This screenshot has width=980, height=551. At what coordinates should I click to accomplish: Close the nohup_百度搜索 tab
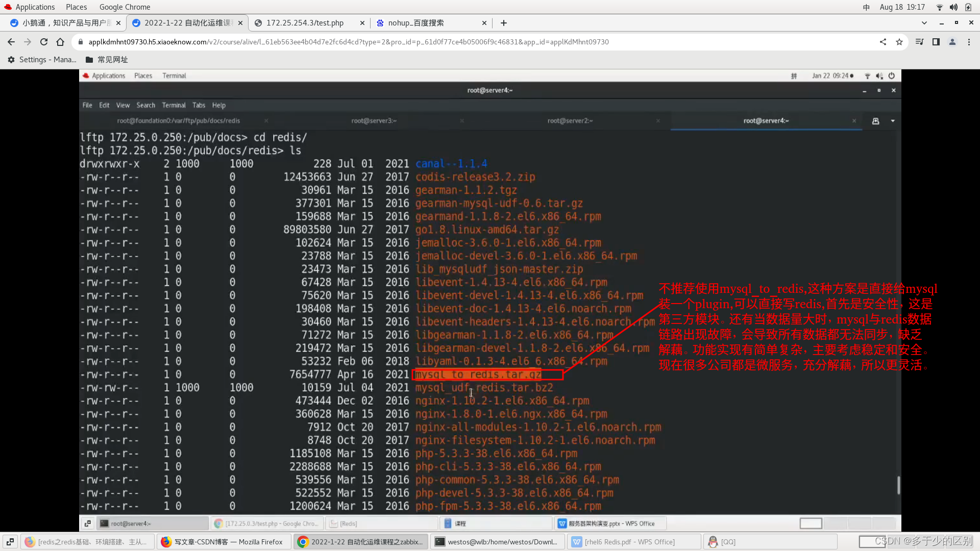click(484, 23)
